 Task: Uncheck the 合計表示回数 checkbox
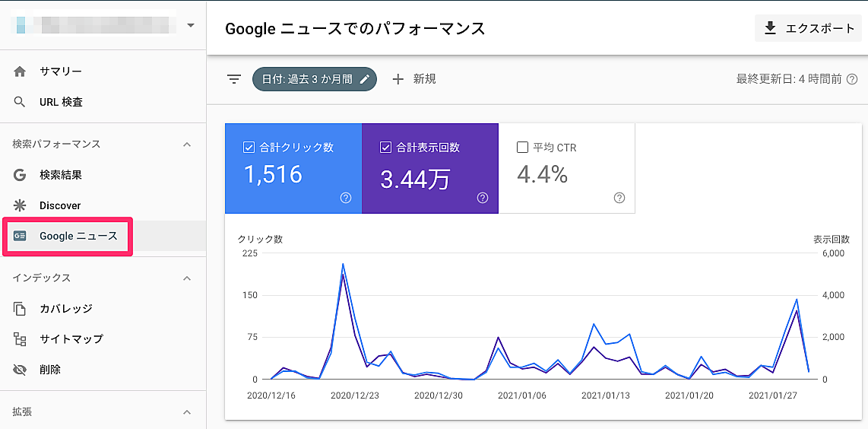385,148
